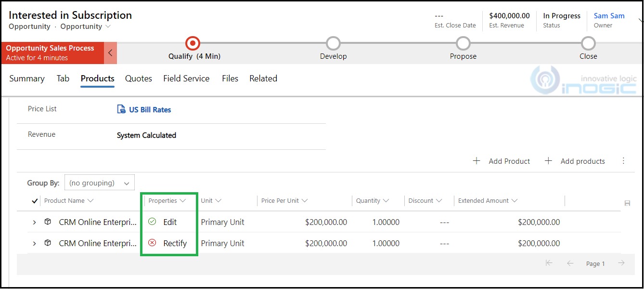Open the Price List record icon
This screenshot has width=644, height=289.
click(120, 109)
